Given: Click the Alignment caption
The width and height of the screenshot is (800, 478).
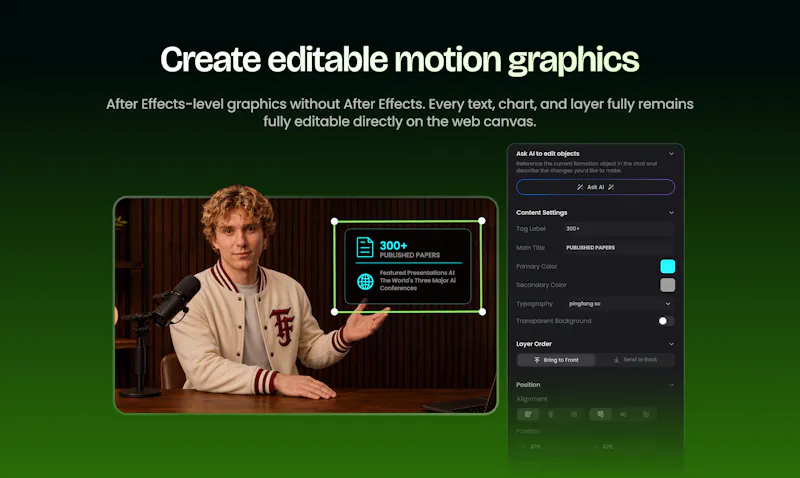Looking at the screenshot, I should tap(532, 399).
